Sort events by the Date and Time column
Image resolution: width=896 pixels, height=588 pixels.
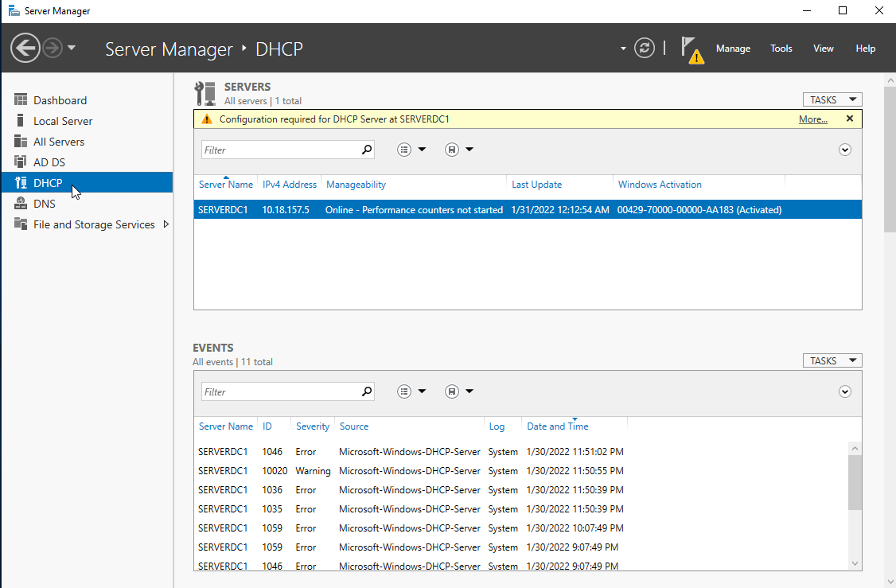[x=557, y=426]
